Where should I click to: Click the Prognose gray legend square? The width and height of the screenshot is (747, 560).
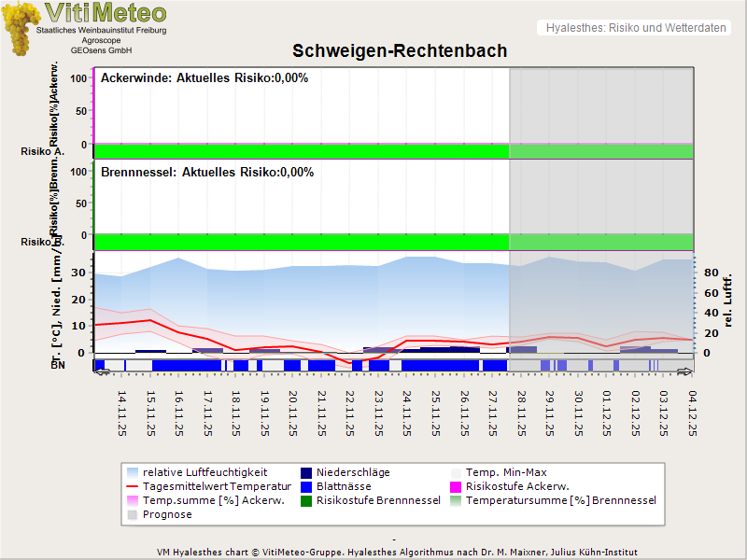click(x=133, y=514)
